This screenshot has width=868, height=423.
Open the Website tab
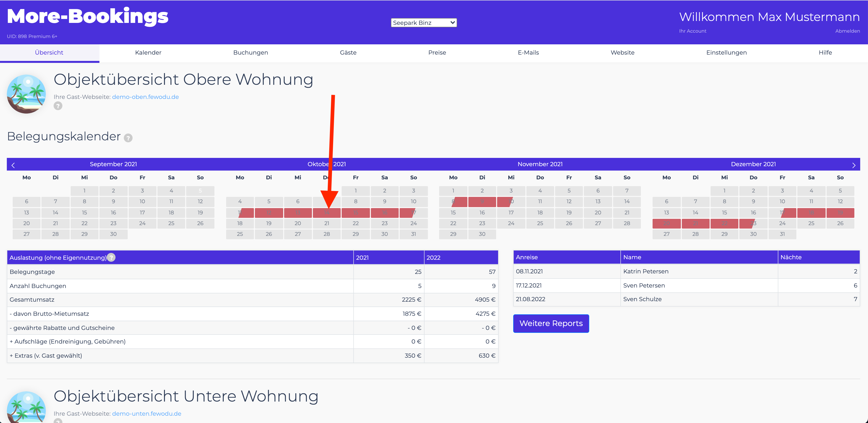pyautogui.click(x=622, y=53)
